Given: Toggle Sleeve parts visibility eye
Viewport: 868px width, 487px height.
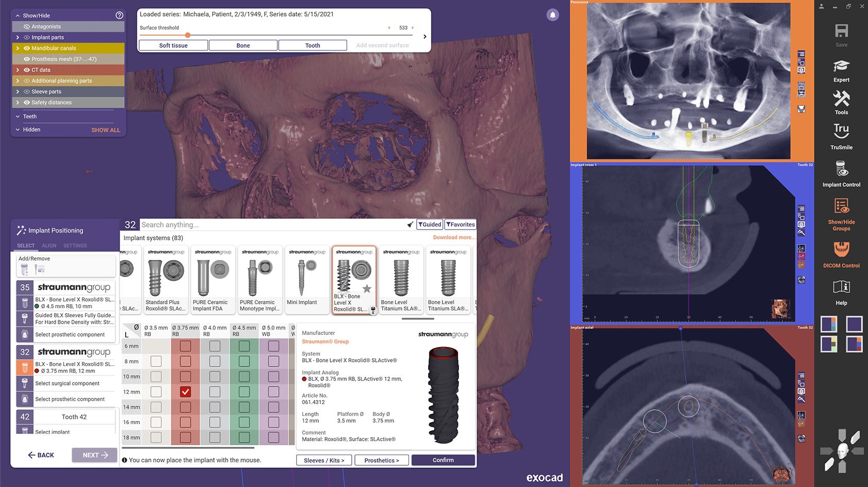Looking at the screenshot, I should click(x=27, y=92).
